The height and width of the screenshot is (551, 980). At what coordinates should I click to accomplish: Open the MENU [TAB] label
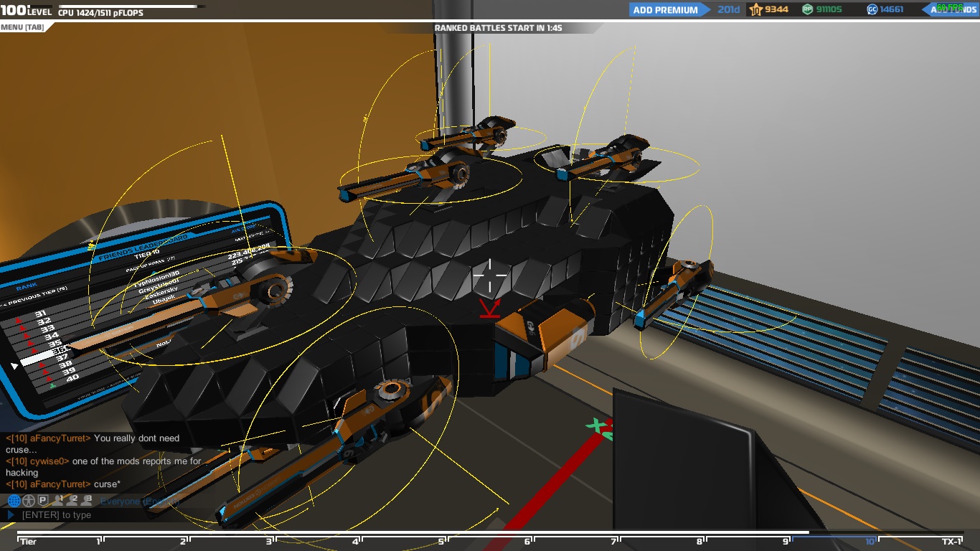(x=22, y=27)
